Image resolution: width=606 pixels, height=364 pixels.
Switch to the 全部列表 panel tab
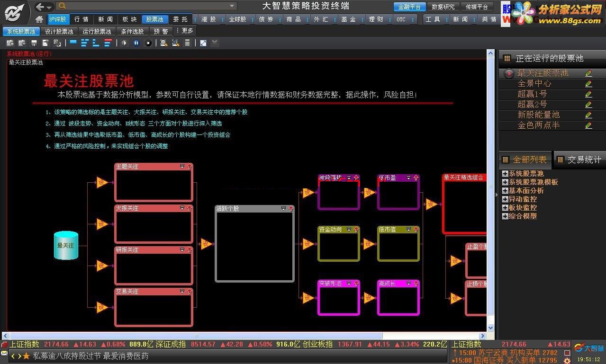coord(525,160)
